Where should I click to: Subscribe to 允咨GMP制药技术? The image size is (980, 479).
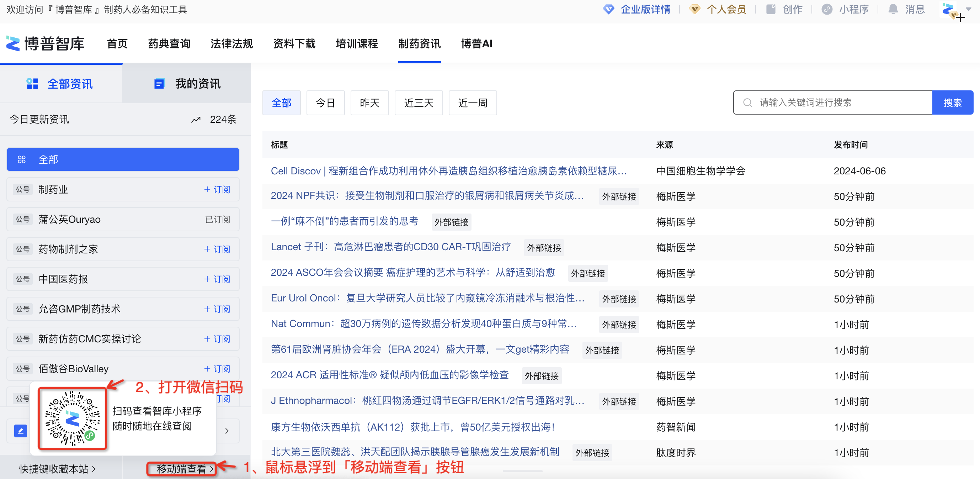[x=217, y=309]
